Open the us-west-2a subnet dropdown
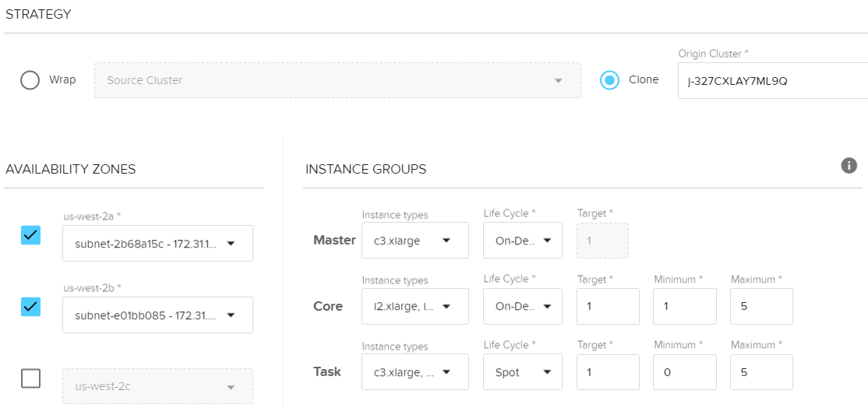Image resolution: width=868 pixels, height=408 pixels. [157, 244]
